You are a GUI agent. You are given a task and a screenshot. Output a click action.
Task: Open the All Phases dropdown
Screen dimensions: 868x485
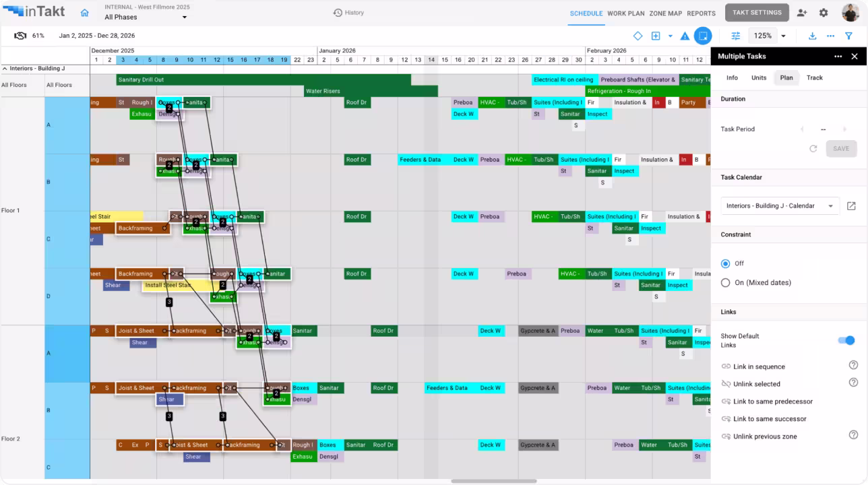[x=146, y=17]
